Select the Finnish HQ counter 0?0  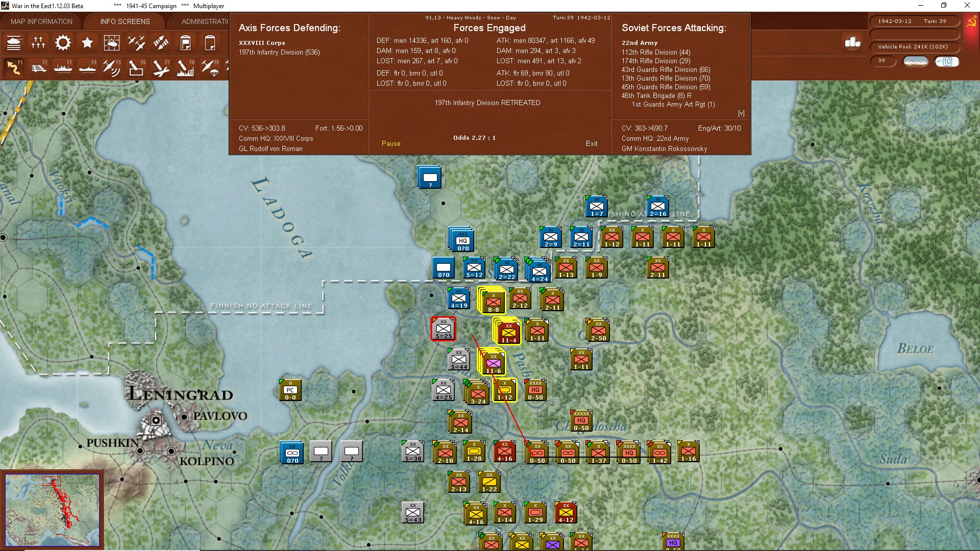coord(462,239)
